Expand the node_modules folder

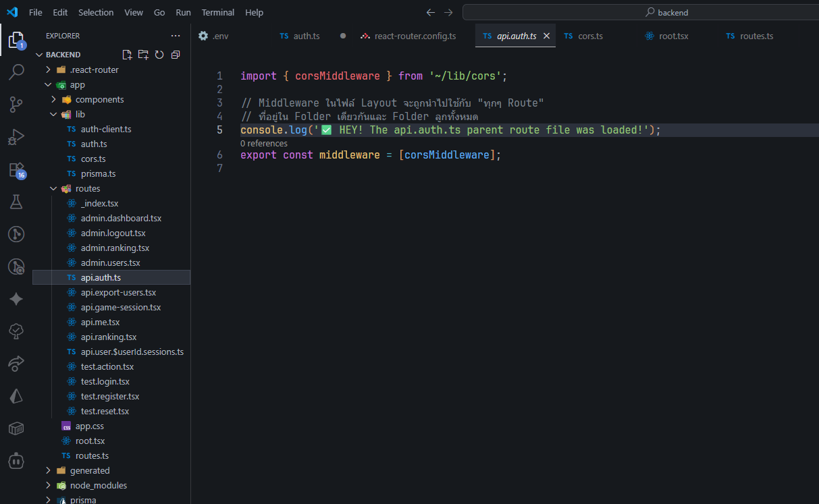point(98,485)
